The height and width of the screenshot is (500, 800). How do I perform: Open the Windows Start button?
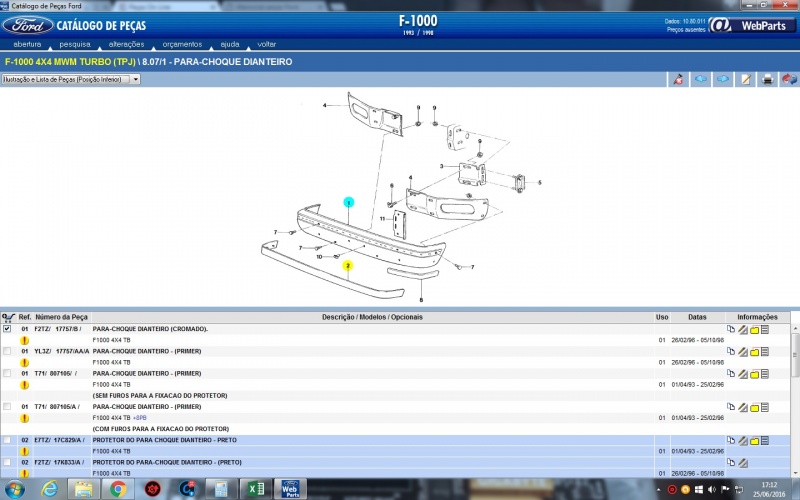pos(14,489)
